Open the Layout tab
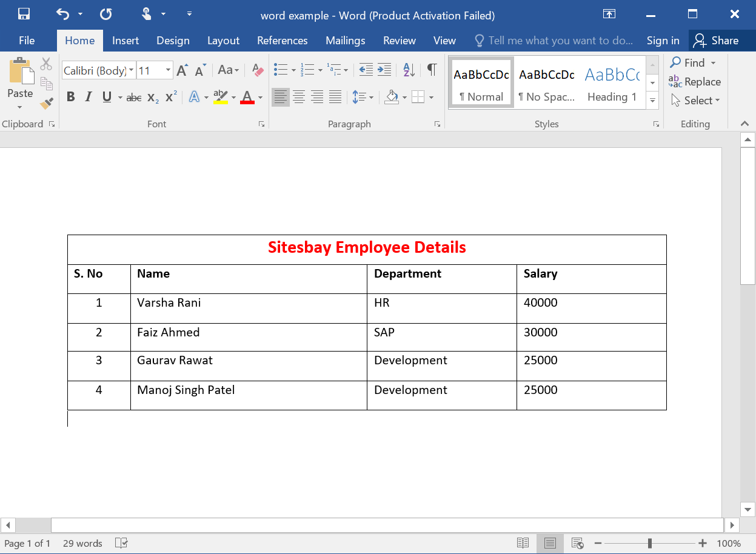The height and width of the screenshot is (554, 756). tap(223, 41)
